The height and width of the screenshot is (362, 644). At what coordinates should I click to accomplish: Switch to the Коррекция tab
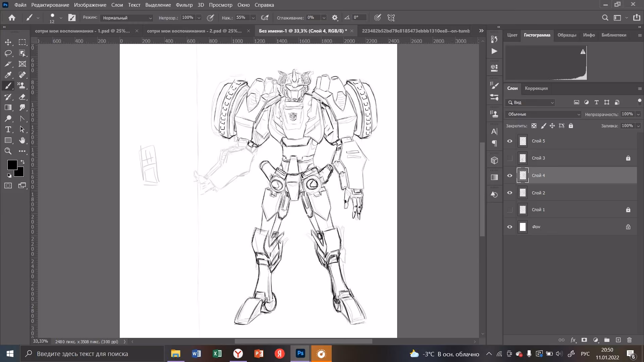(x=536, y=88)
